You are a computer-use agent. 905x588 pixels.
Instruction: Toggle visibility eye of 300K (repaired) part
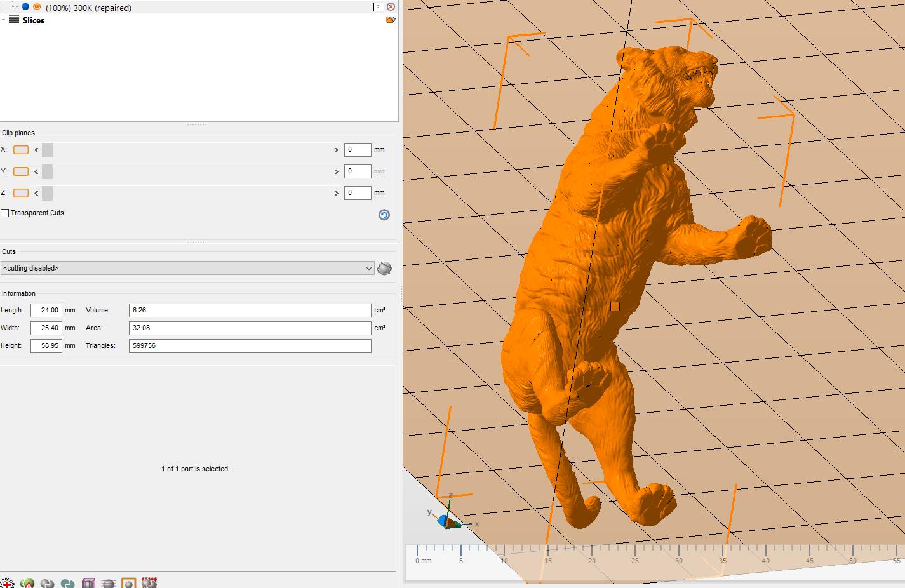(37, 7)
